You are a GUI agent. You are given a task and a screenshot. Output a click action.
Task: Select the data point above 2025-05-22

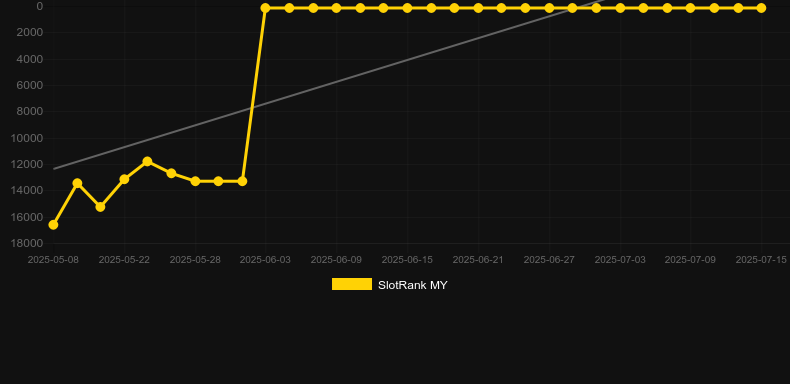[124, 179]
